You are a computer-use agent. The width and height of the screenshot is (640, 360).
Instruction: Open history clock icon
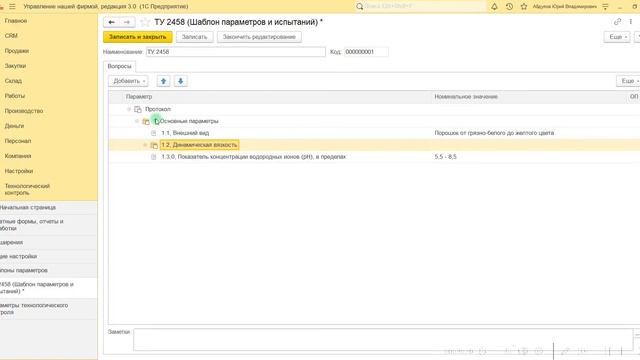(x=509, y=7)
